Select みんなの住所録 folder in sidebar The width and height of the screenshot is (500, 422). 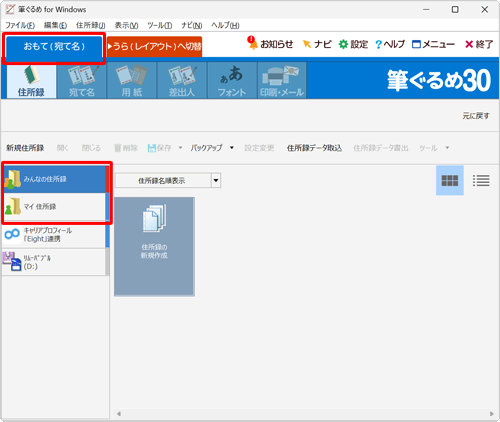coord(55,179)
